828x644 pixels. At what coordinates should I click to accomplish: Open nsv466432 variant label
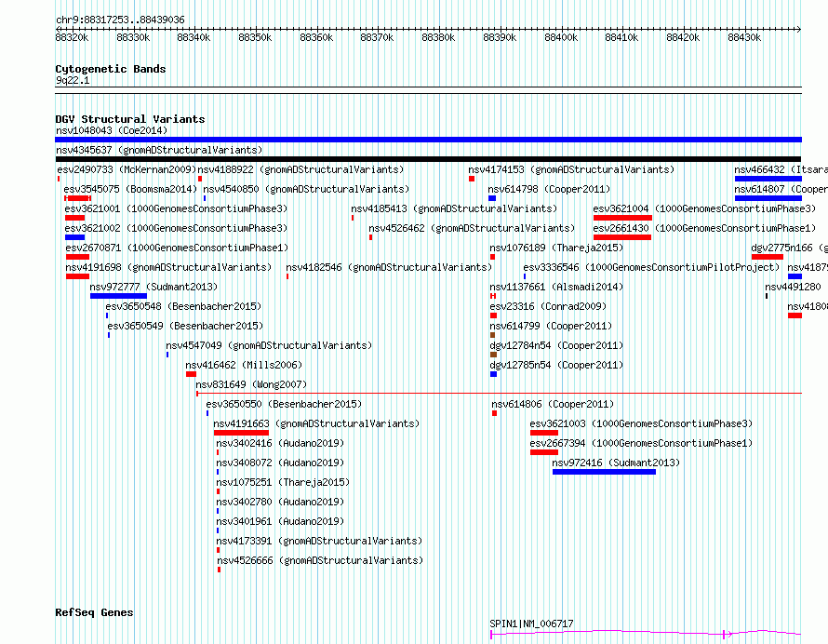pyautogui.click(x=781, y=169)
